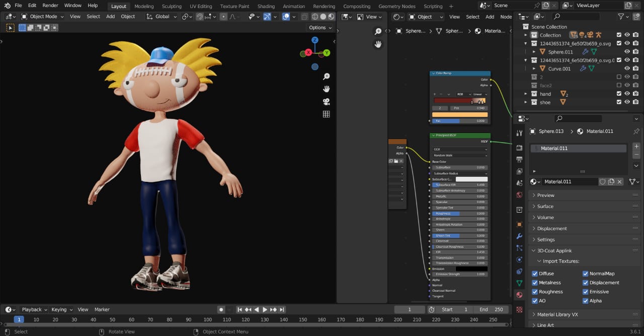Open the Object Mode dropdown
Viewport: 644px width, 336px height.
pyautogui.click(x=43, y=17)
